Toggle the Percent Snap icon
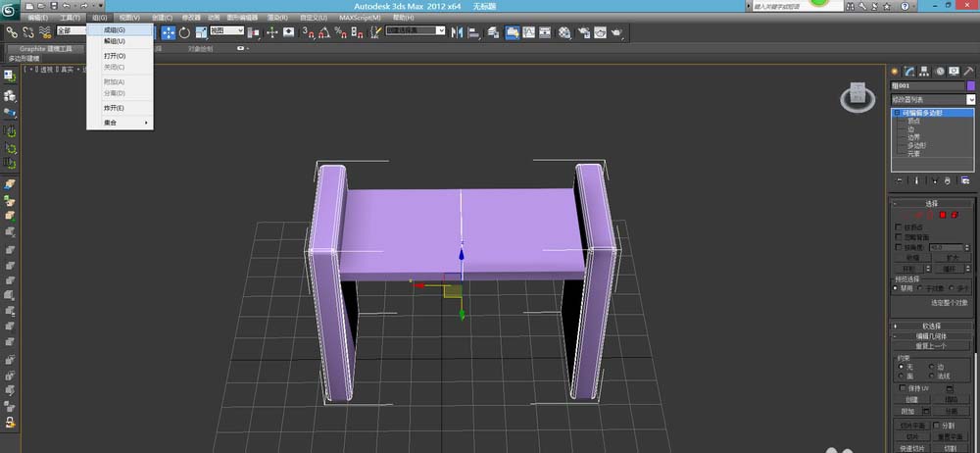Screen dimensions: 980x453 341,32
